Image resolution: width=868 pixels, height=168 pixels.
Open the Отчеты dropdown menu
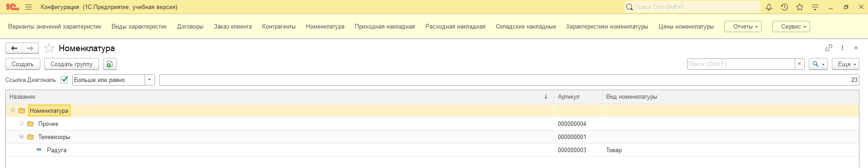point(743,26)
